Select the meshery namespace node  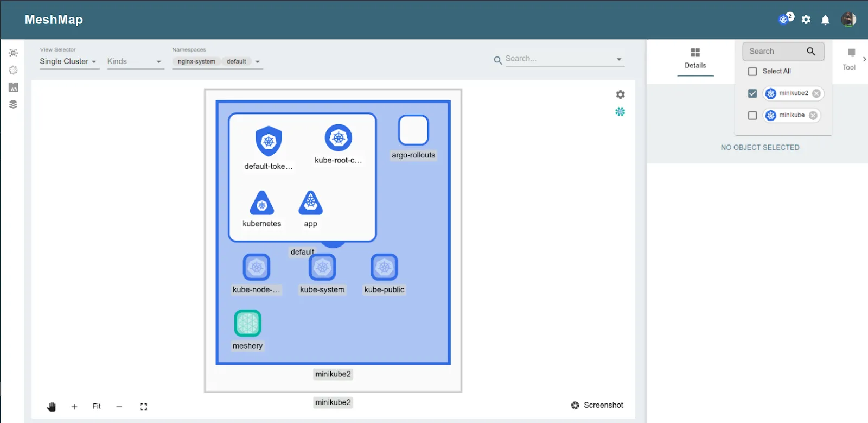pyautogui.click(x=248, y=323)
